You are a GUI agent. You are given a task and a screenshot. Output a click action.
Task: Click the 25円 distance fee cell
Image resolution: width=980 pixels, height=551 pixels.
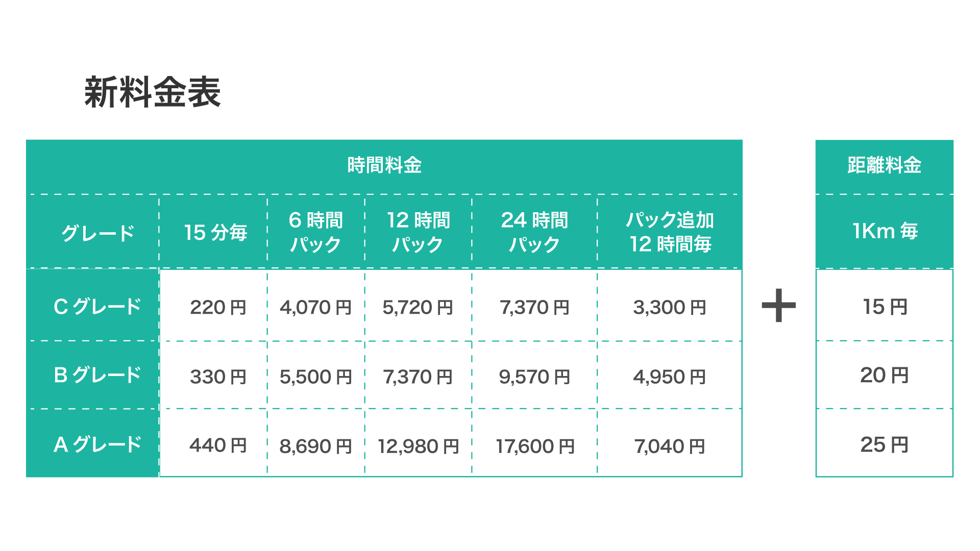(885, 445)
